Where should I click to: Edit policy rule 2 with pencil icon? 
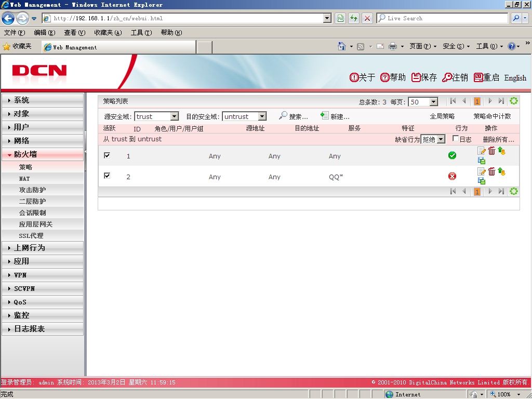[482, 171]
